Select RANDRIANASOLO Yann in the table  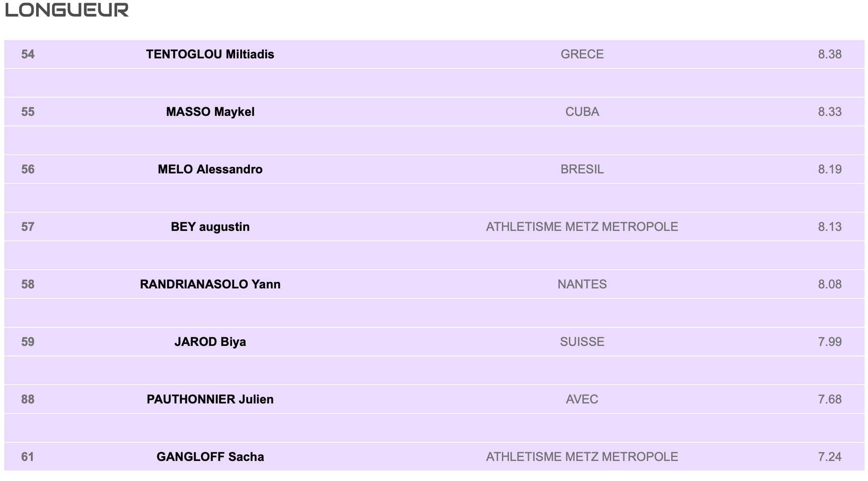[210, 285]
